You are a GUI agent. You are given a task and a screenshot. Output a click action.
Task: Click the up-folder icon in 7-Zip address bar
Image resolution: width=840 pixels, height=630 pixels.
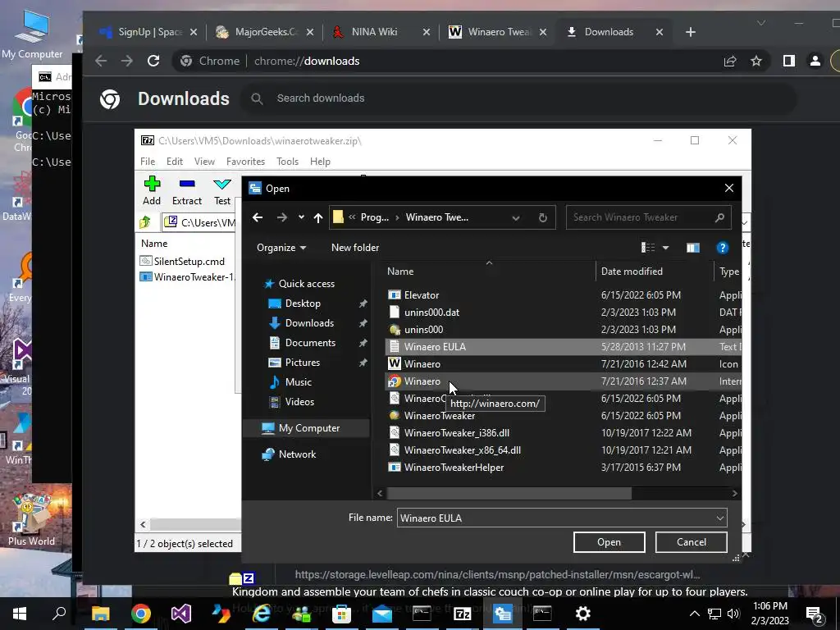tap(145, 221)
